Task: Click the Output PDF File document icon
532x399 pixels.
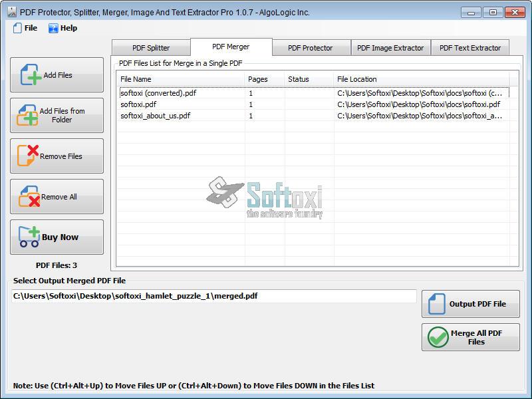Action: pyautogui.click(x=437, y=304)
